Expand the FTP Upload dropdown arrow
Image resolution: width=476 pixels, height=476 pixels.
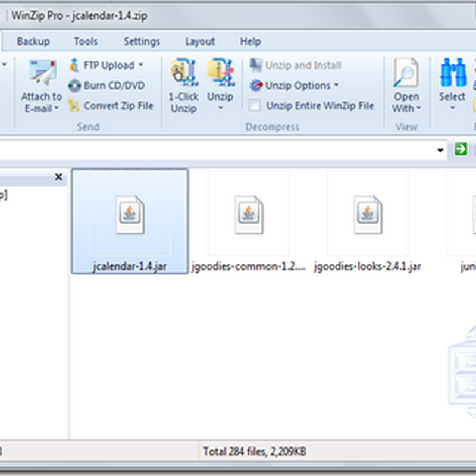click(141, 65)
